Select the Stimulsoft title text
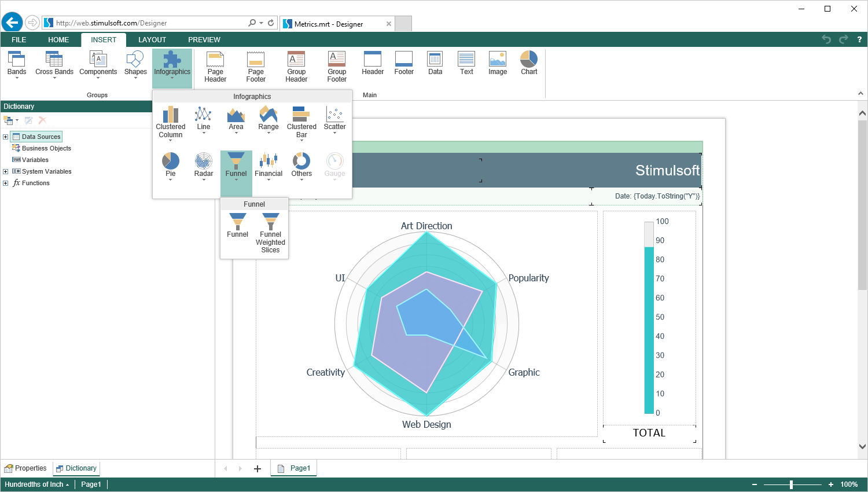Image resolution: width=868 pixels, height=492 pixels. coord(668,170)
